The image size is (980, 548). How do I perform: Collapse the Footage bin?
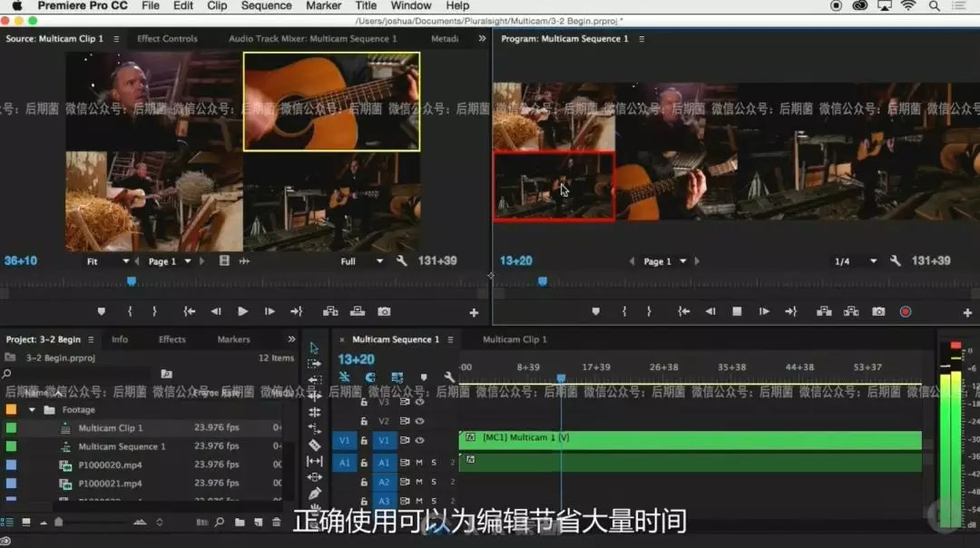pos(32,410)
